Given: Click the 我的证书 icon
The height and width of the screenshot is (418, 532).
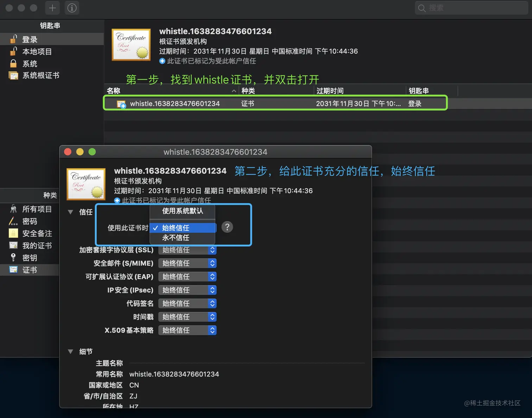Looking at the screenshot, I should pyautogui.click(x=13, y=245).
